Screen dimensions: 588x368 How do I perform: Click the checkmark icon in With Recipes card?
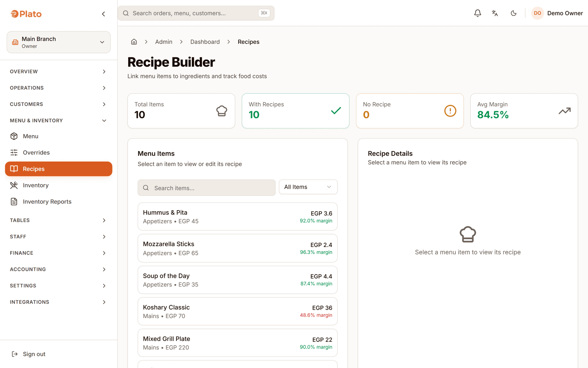coord(336,111)
